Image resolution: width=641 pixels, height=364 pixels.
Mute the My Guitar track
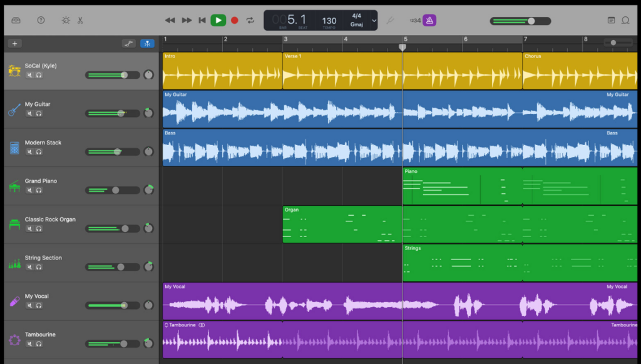click(x=29, y=113)
